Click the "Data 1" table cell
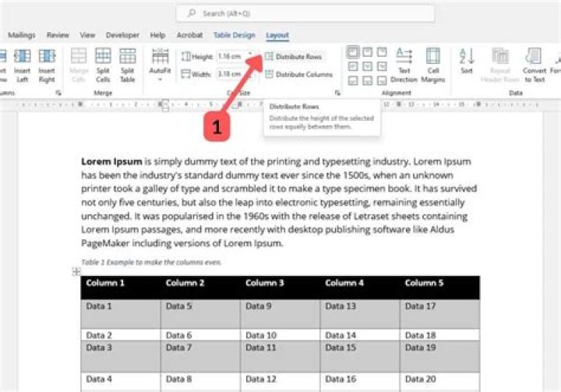 [121, 314]
